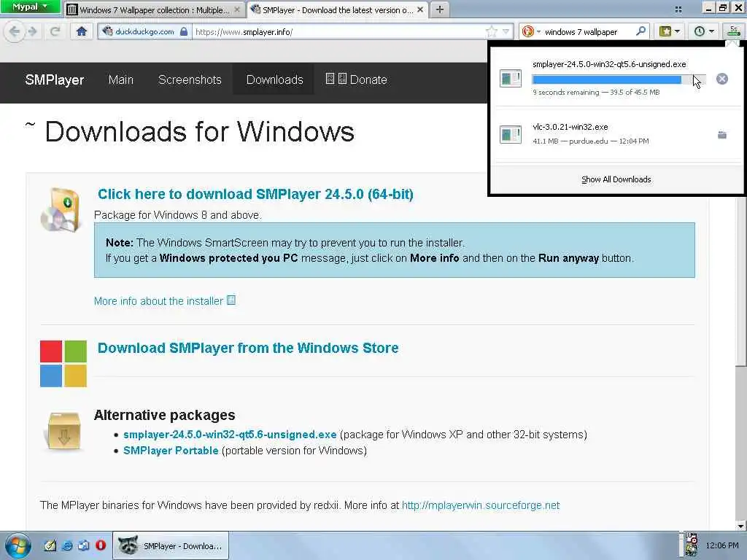Click the CD installer box icon
The image size is (747, 560).
coord(60,210)
